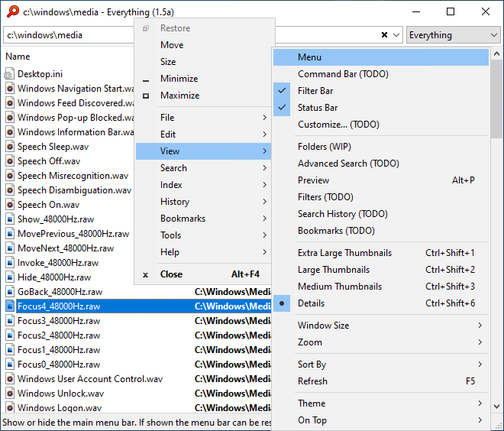
Task: Expand the File submenu
Action: pos(203,118)
